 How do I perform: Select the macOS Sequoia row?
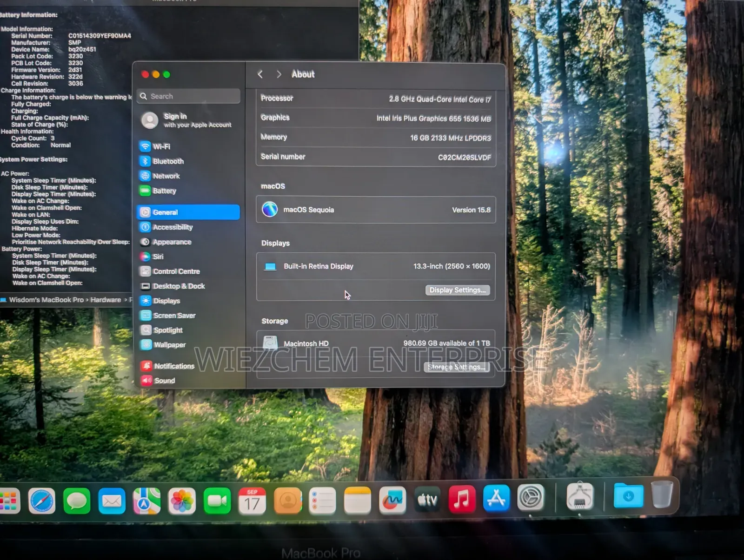tap(376, 210)
